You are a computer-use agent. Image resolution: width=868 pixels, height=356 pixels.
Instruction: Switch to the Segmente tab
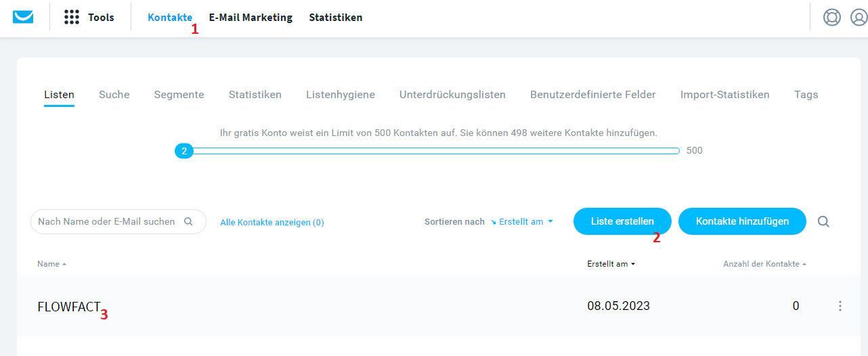(179, 95)
